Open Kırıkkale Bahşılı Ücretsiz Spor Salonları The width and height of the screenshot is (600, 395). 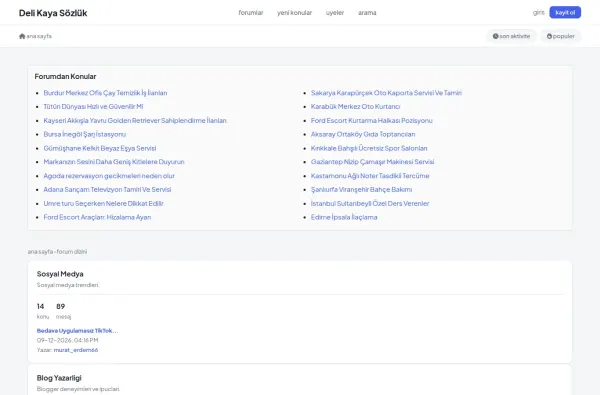pyautogui.click(x=369, y=148)
